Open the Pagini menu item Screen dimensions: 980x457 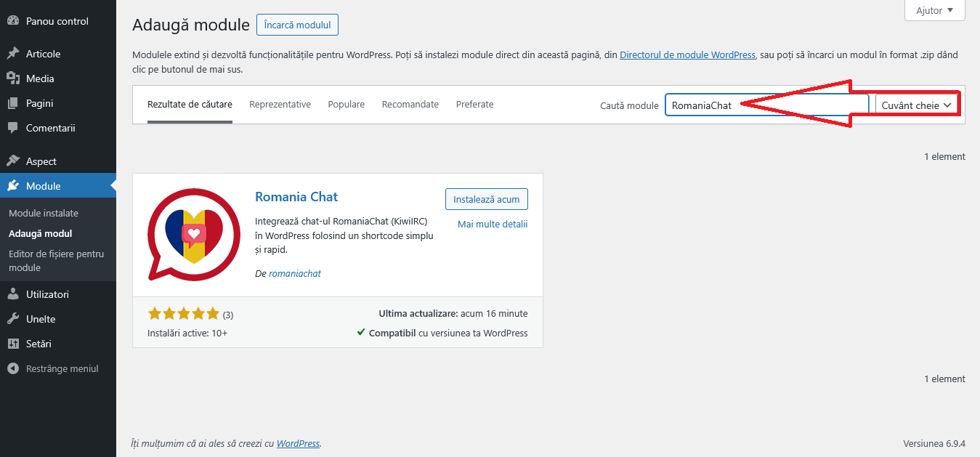58,103
